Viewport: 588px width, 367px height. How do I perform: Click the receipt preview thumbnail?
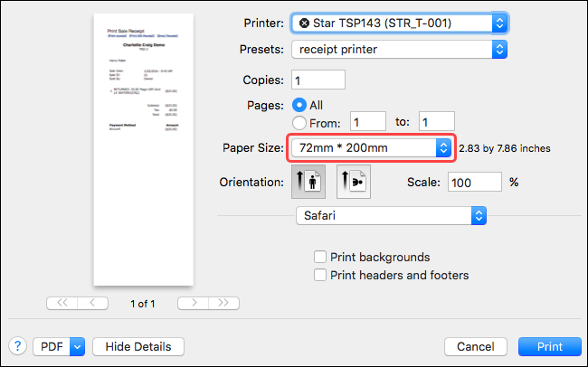[144, 149]
